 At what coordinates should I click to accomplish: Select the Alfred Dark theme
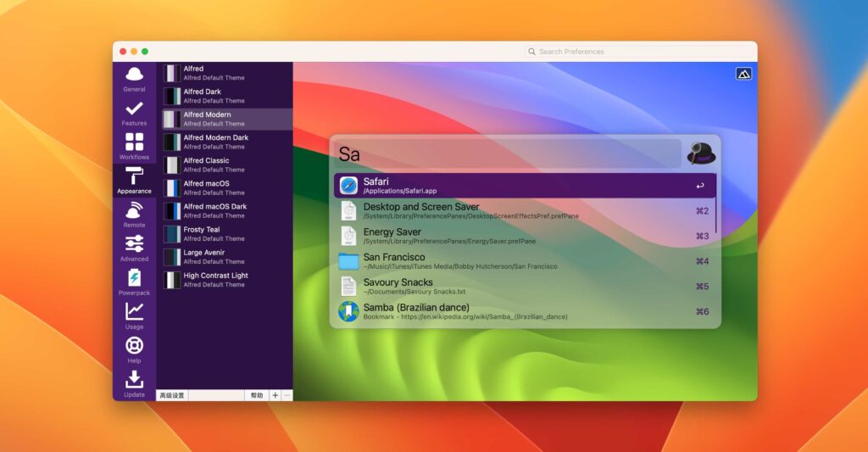[x=224, y=96]
